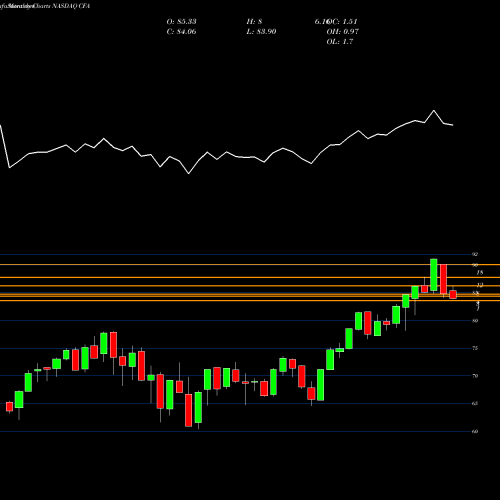
Task: Click the 70 price axis label
Action: [x=475, y=376]
